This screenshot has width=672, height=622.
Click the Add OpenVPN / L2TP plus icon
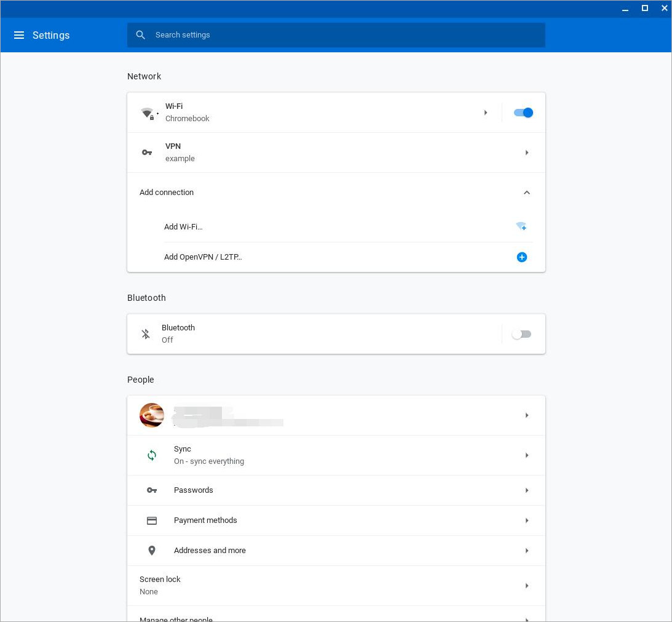pos(521,257)
